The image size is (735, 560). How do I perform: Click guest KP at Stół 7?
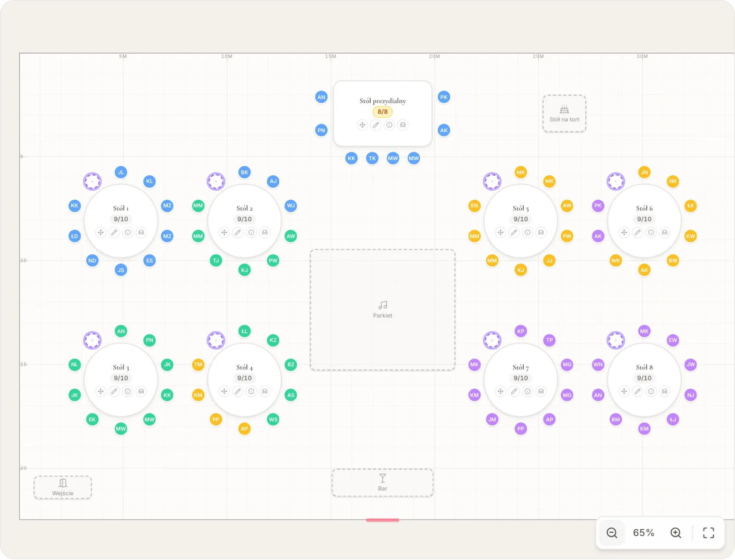coord(520,331)
